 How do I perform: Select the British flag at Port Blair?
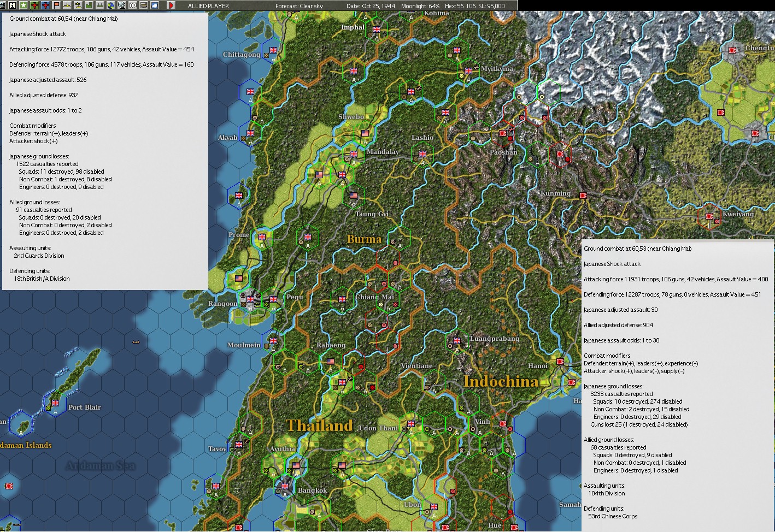(x=55, y=403)
